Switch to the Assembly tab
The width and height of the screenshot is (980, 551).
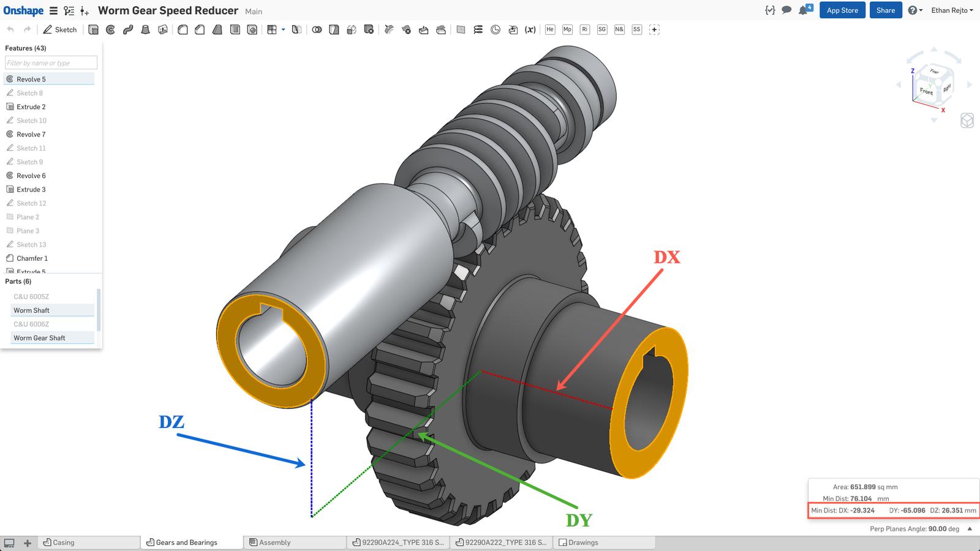tap(274, 542)
